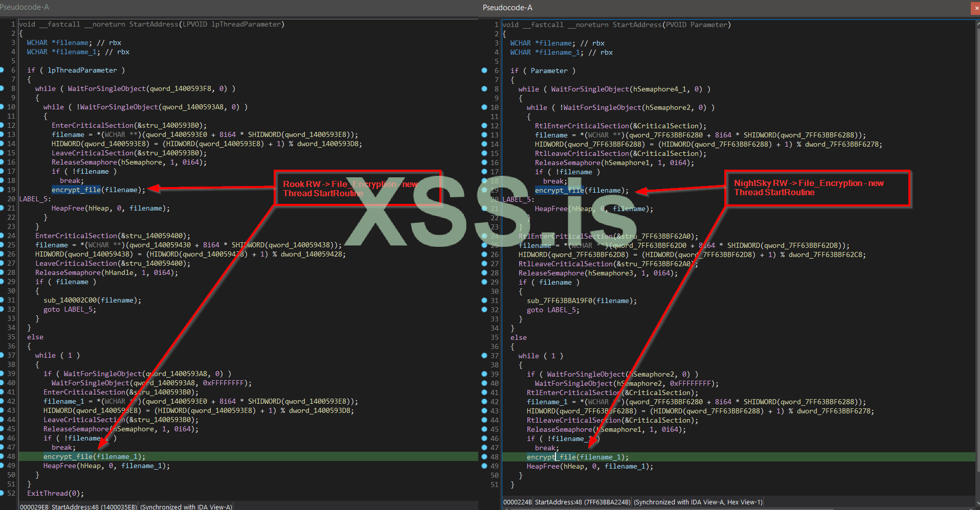The height and width of the screenshot is (510, 980).
Task: Select encrypt_file call on left pane line 48
Action: [68, 456]
